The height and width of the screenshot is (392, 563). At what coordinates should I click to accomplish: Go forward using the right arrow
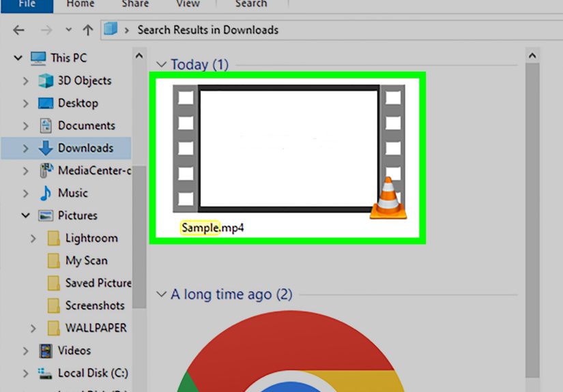[x=46, y=30]
